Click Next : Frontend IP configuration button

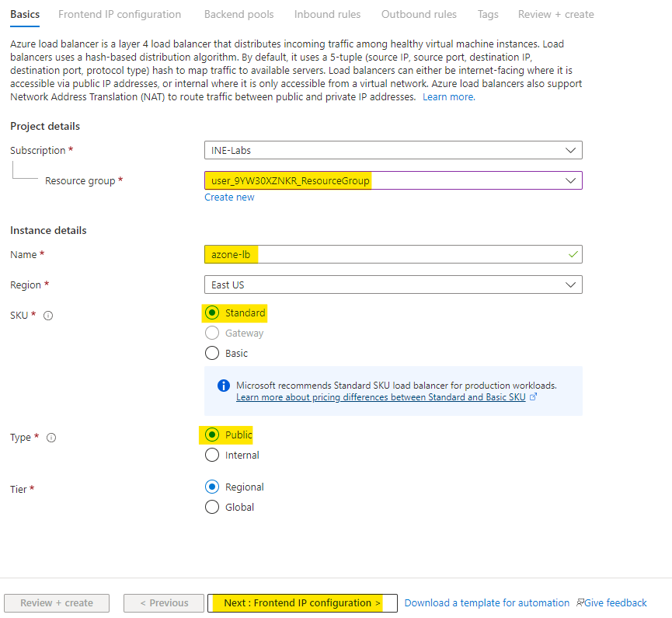tap(302, 603)
